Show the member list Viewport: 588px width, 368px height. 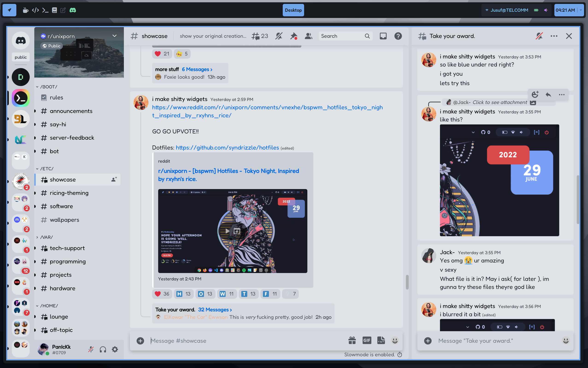point(308,36)
